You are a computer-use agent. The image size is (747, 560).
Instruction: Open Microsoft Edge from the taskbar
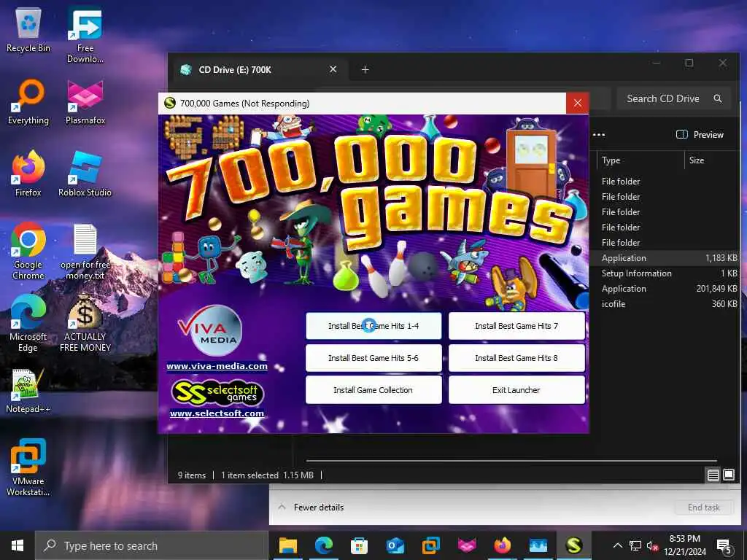323,545
